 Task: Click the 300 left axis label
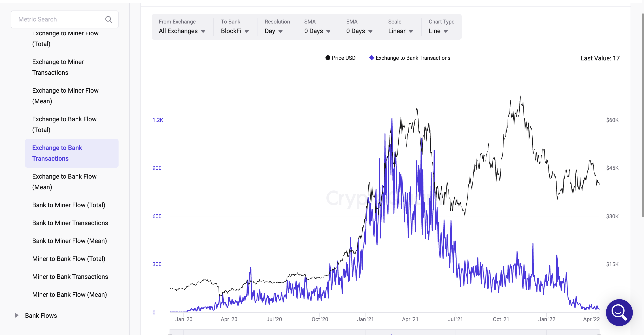click(x=157, y=264)
